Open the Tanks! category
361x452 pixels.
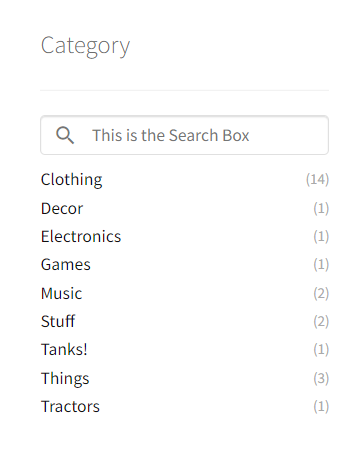64,350
